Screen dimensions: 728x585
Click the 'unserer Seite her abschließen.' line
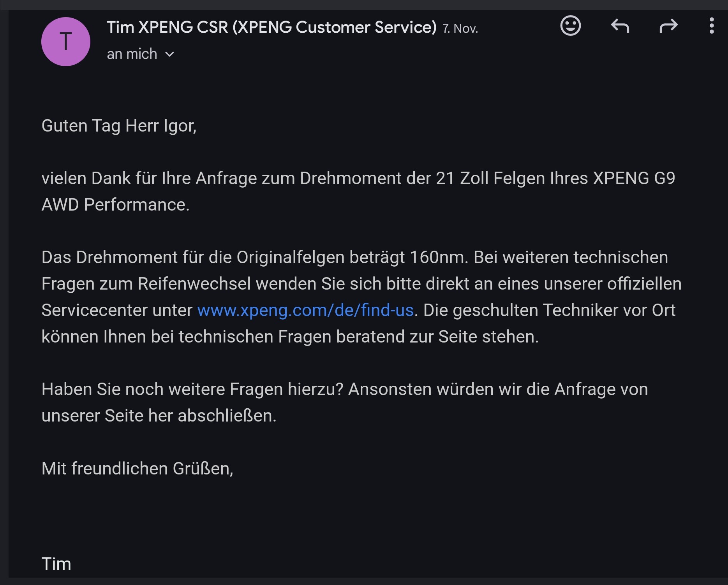tap(159, 416)
